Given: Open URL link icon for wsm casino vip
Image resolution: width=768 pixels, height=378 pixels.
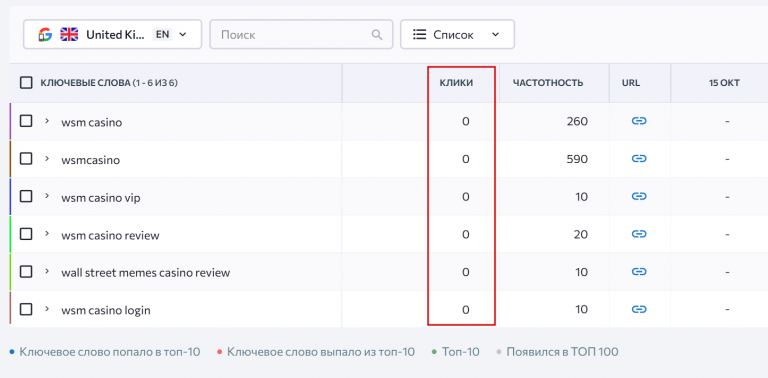Looking at the screenshot, I should pos(639,196).
